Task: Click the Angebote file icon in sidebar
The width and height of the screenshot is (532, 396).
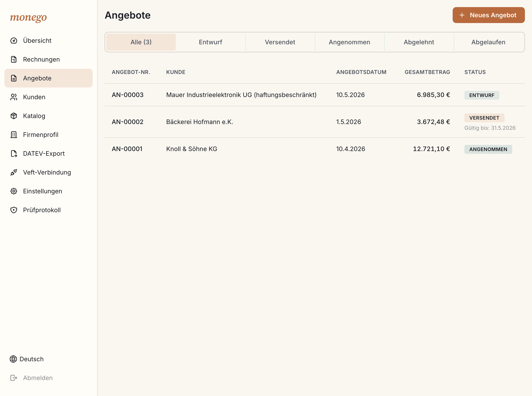Action: click(x=14, y=78)
